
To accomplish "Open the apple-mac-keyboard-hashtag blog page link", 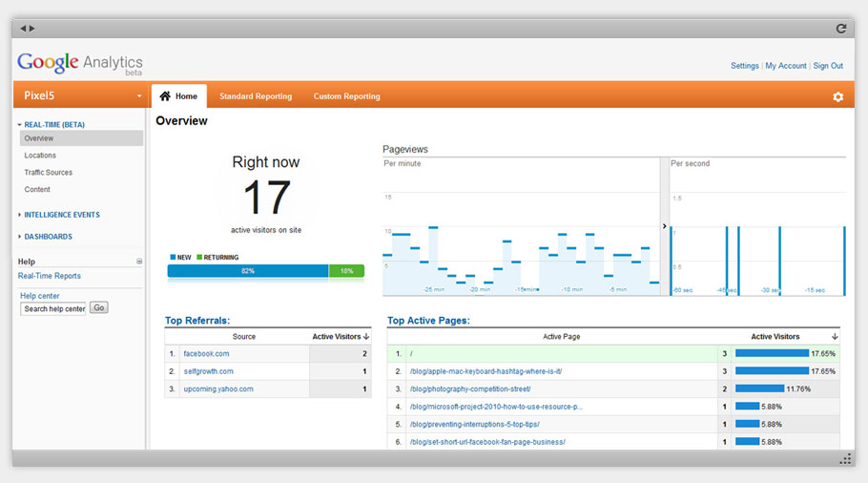I will point(486,371).
